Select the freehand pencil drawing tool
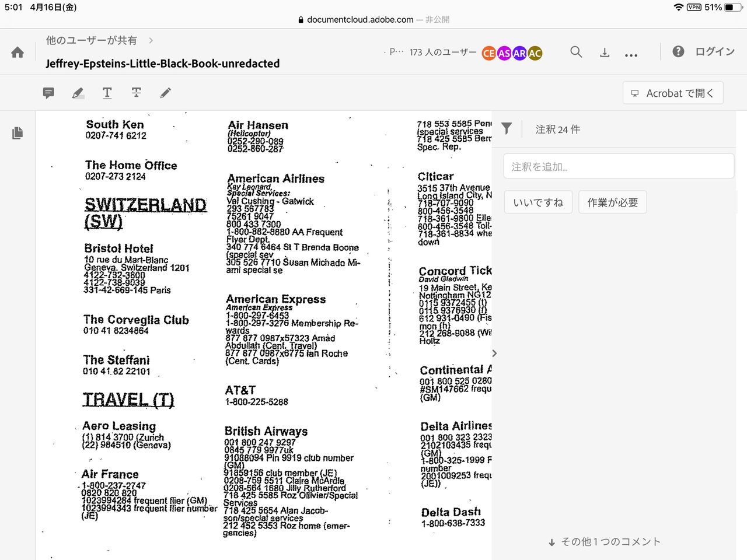747x560 pixels. tap(166, 93)
